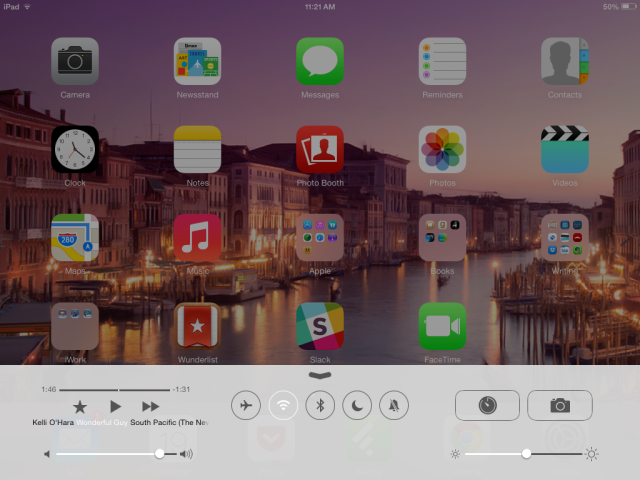Tap the high volume speaker icon
The image size is (640, 480).
pyautogui.click(x=186, y=454)
